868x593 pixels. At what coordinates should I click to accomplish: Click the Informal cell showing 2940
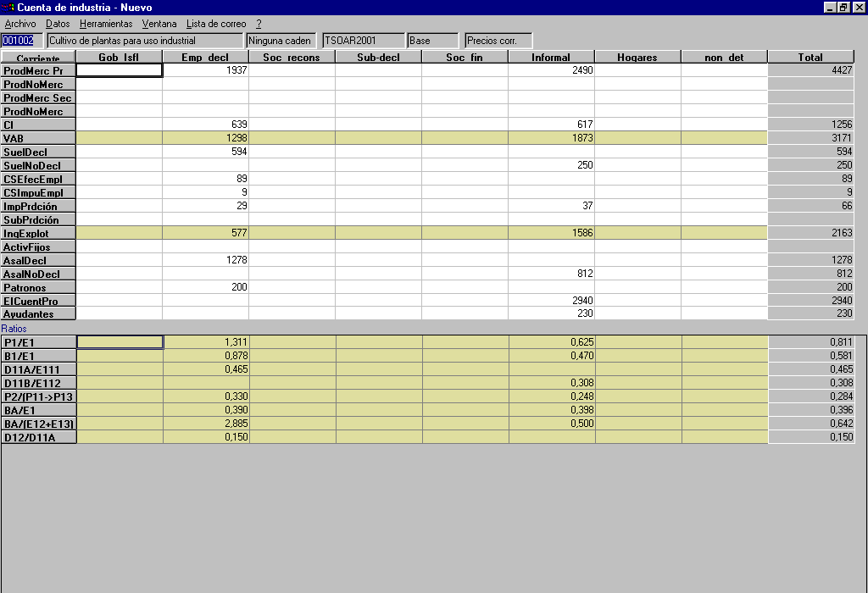click(x=551, y=301)
